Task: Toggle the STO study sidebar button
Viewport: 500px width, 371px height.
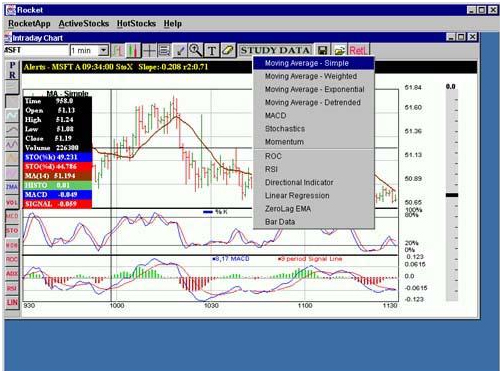Action: click(12, 231)
